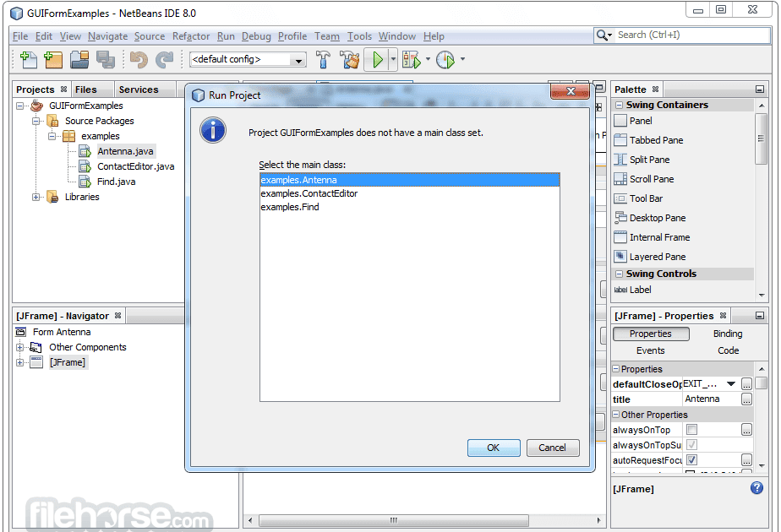Click the defaultCloseOperation ellipsis button
Image resolution: width=781 pixels, height=532 pixels.
[746, 383]
